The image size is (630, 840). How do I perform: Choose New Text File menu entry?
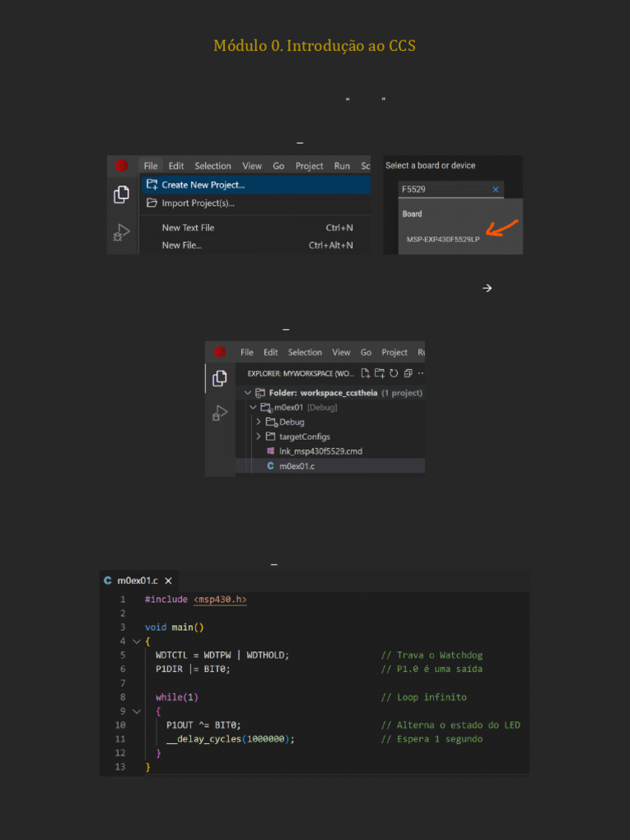pos(188,227)
